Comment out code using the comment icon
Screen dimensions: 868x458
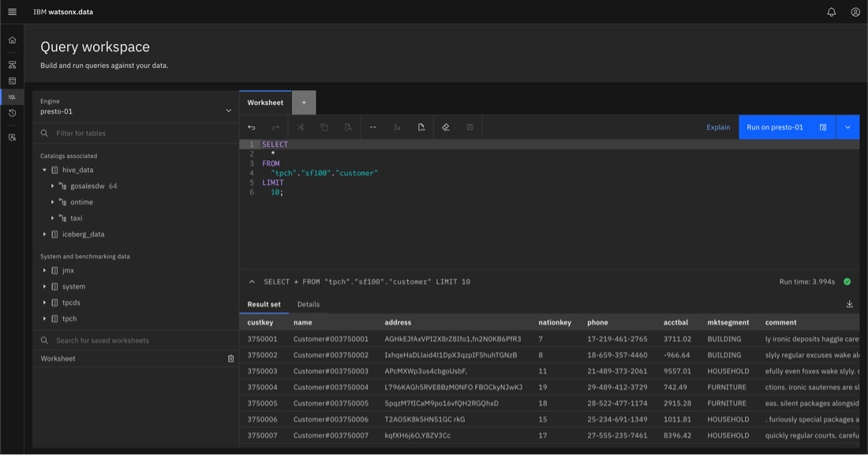tap(372, 126)
